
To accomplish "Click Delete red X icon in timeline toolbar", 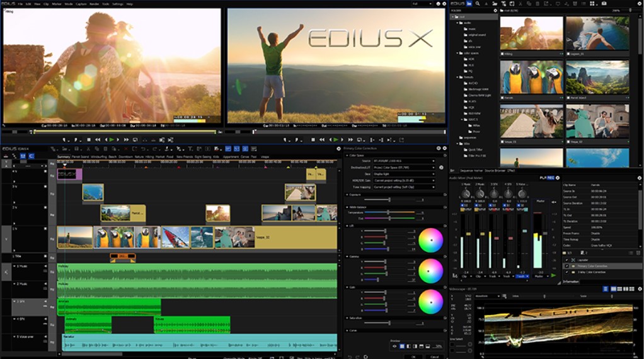I will (125, 149).
